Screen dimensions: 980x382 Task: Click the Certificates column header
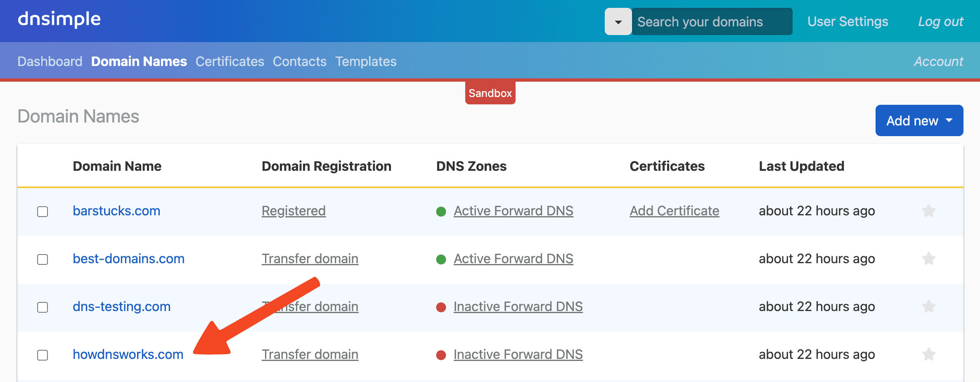(667, 166)
